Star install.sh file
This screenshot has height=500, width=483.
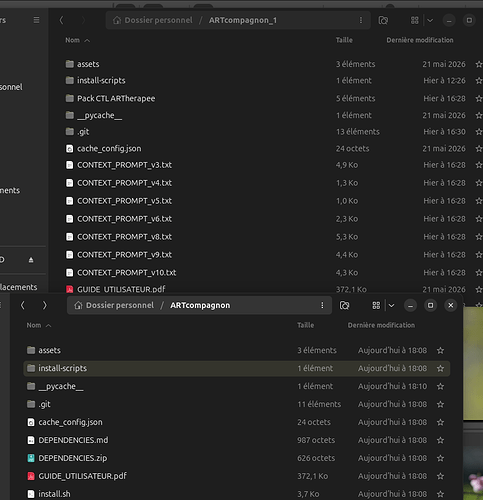tap(440, 494)
